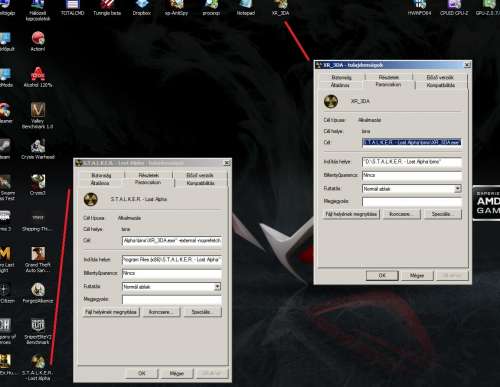Viewport: 500px width, 387px height.
Task: Select the CPUID CPU-Z desktop icon
Action: (x=454, y=8)
